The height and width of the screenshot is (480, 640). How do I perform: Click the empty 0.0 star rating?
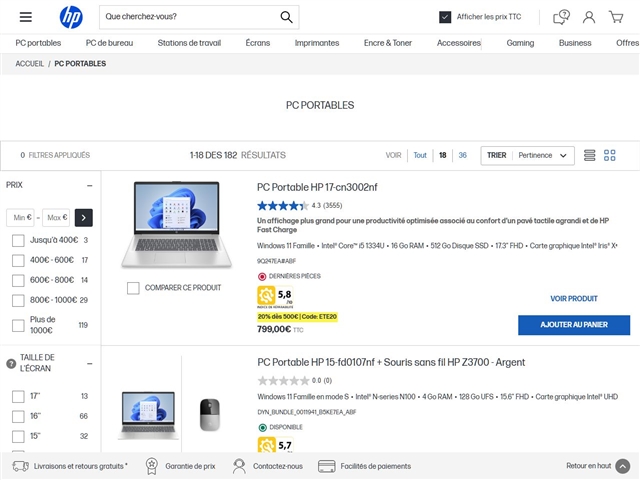click(283, 381)
